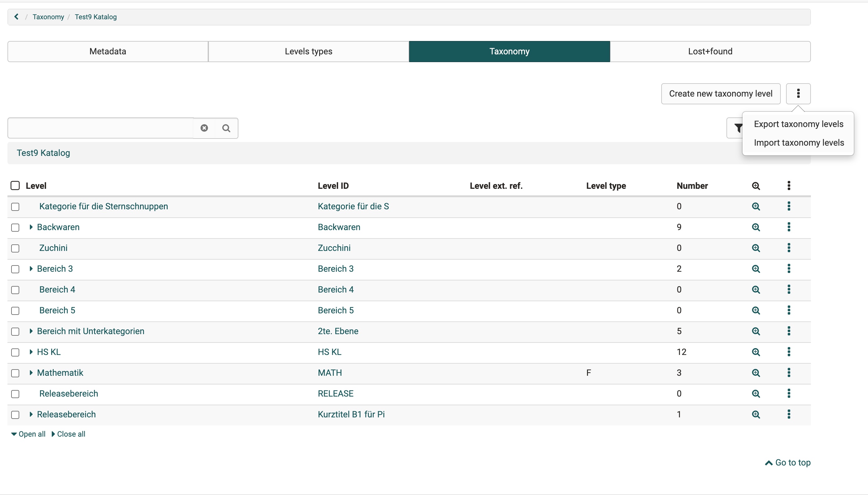This screenshot has width=868, height=495.
Task: Focus the taxonomy search input field
Action: pyautogui.click(x=101, y=128)
